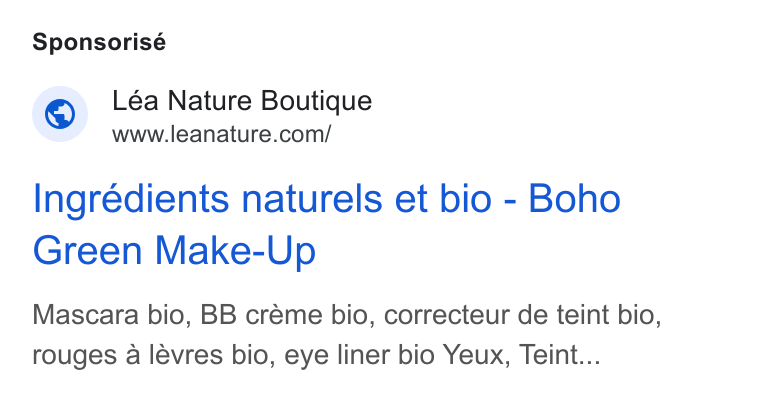Click the light blue circle behind the globe
The height and width of the screenshot is (398, 760).
[60, 114]
